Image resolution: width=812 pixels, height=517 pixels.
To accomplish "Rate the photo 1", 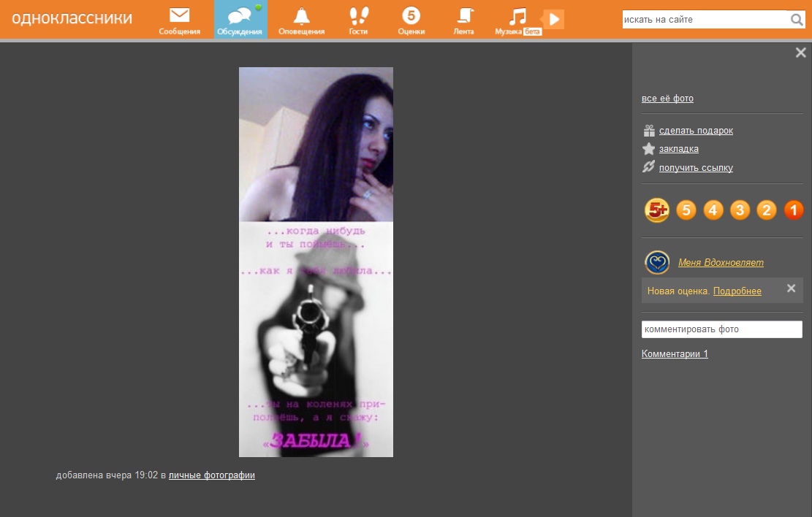I will tap(793, 210).
